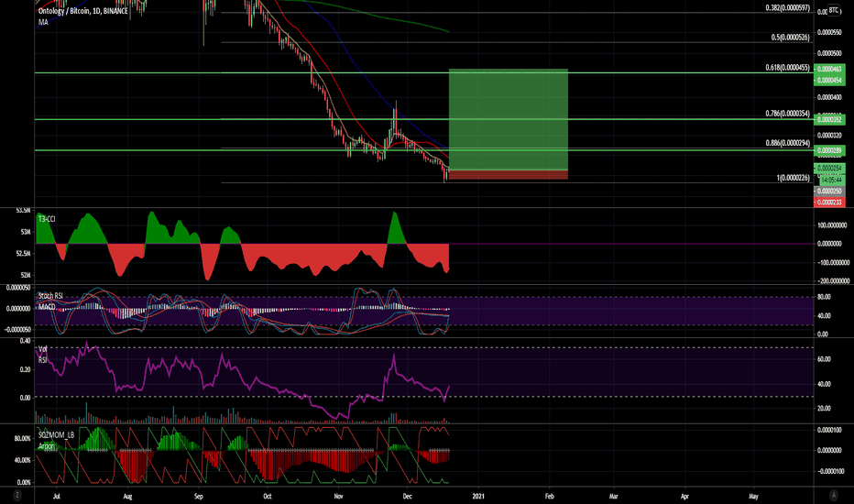Image resolution: width=854 pixels, height=504 pixels.
Task: Click the 1(0.0000226) Fibonacci level label
Action: [793, 178]
